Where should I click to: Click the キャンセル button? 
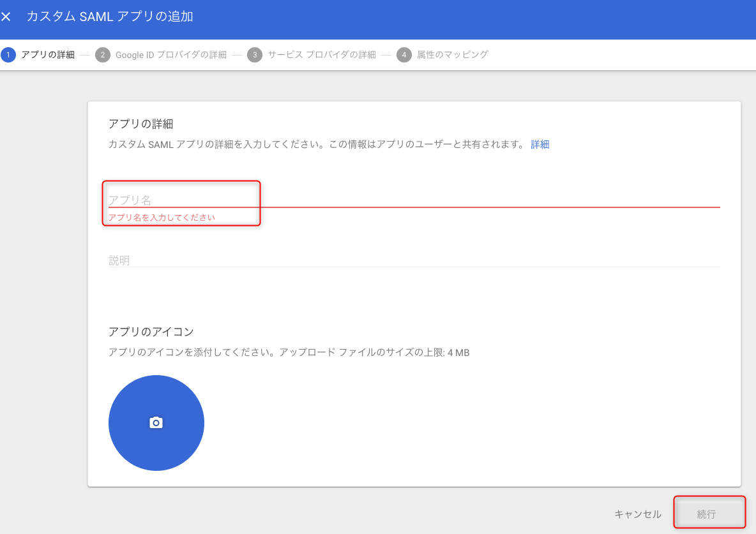[x=638, y=514]
